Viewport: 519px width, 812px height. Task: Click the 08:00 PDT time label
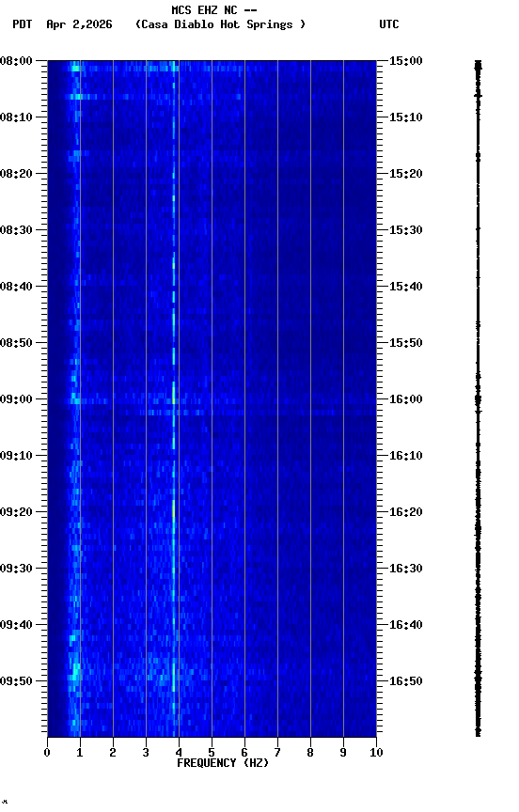(16, 61)
